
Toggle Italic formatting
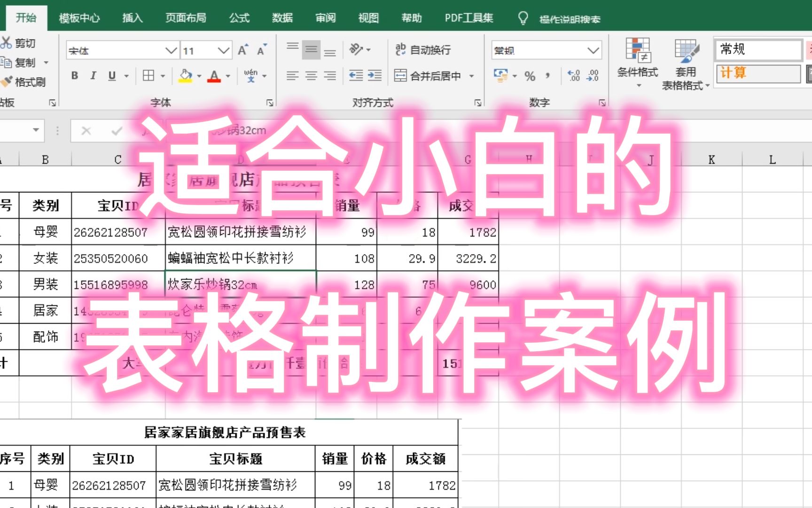pyautogui.click(x=93, y=75)
